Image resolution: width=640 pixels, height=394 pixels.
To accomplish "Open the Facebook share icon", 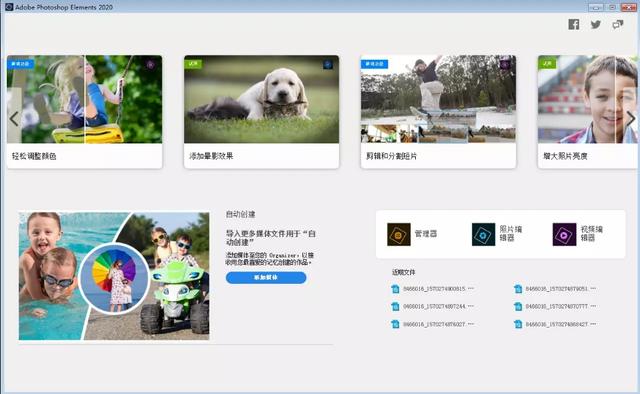I will [573, 24].
